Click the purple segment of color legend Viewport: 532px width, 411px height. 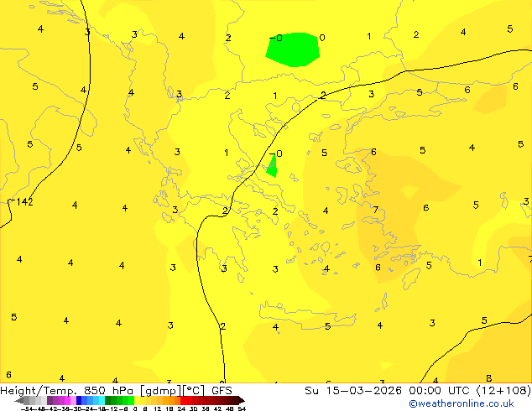pyautogui.click(x=55, y=400)
